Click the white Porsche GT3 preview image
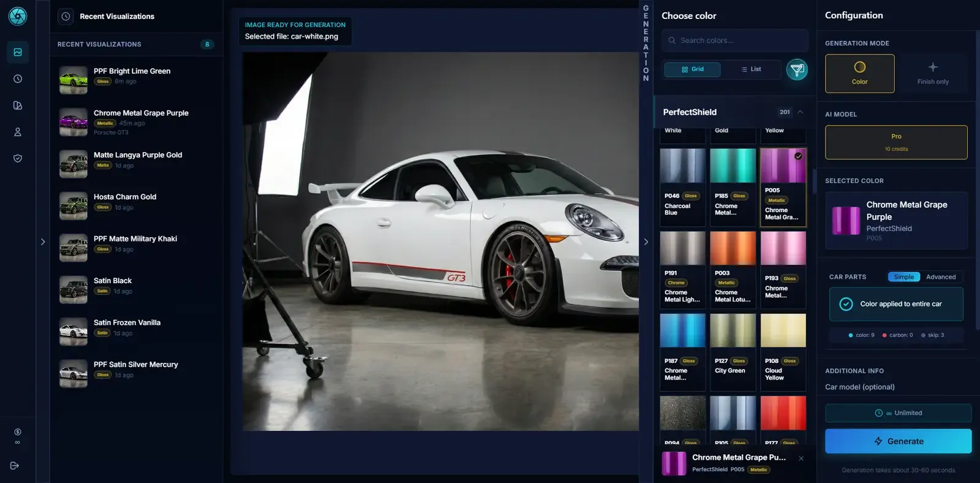 (440, 241)
